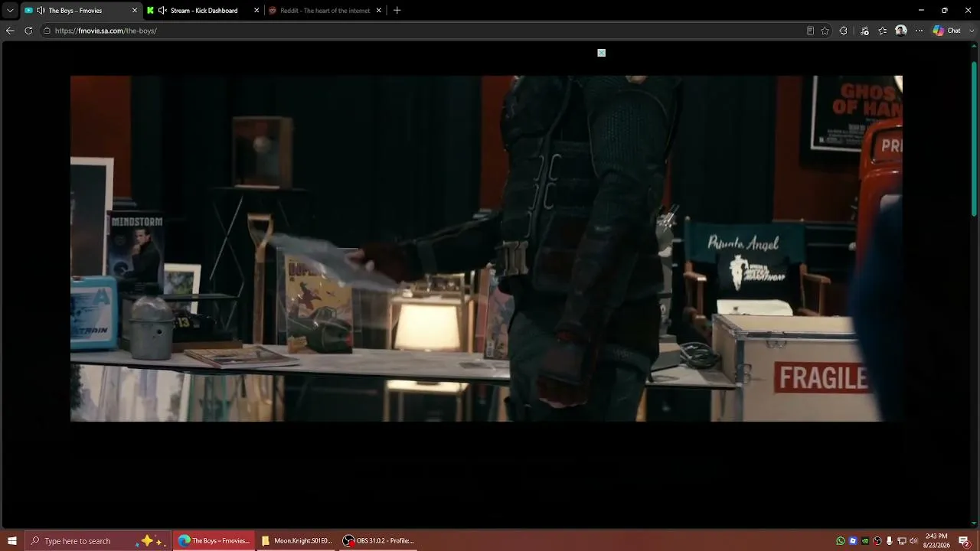980x551 pixels.
Task: Close the ad overlay above the video
Action: pyautogui.click(x=602, y=53)
